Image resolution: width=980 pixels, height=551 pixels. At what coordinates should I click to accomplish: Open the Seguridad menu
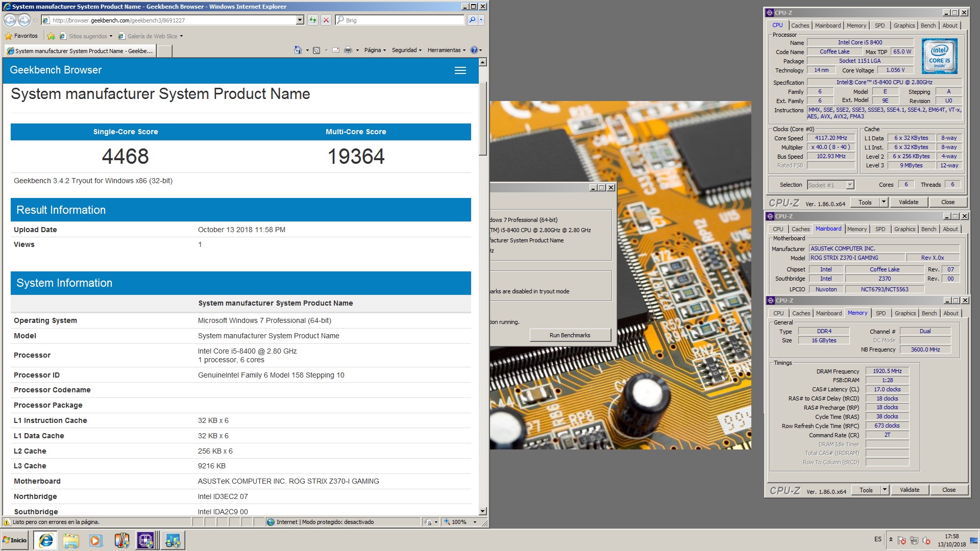click(407, 50)
